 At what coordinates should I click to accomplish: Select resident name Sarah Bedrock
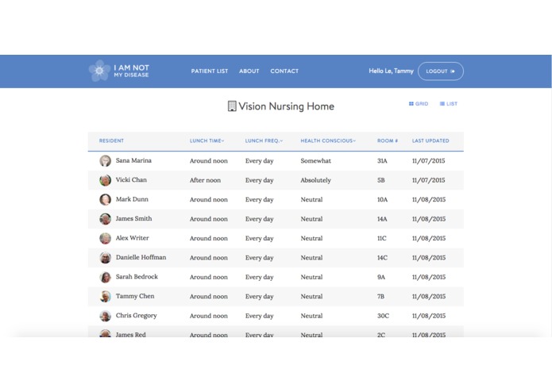click(x=137, y=276)
